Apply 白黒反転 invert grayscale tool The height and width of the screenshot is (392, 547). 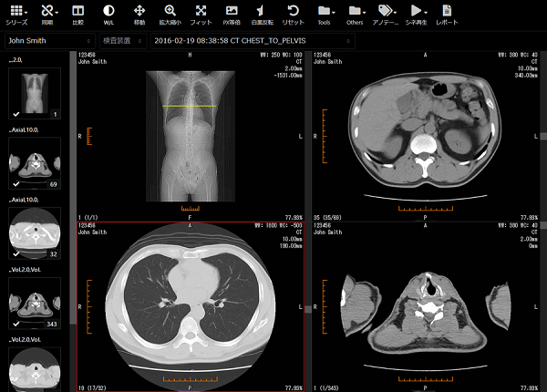coord(262,15)
